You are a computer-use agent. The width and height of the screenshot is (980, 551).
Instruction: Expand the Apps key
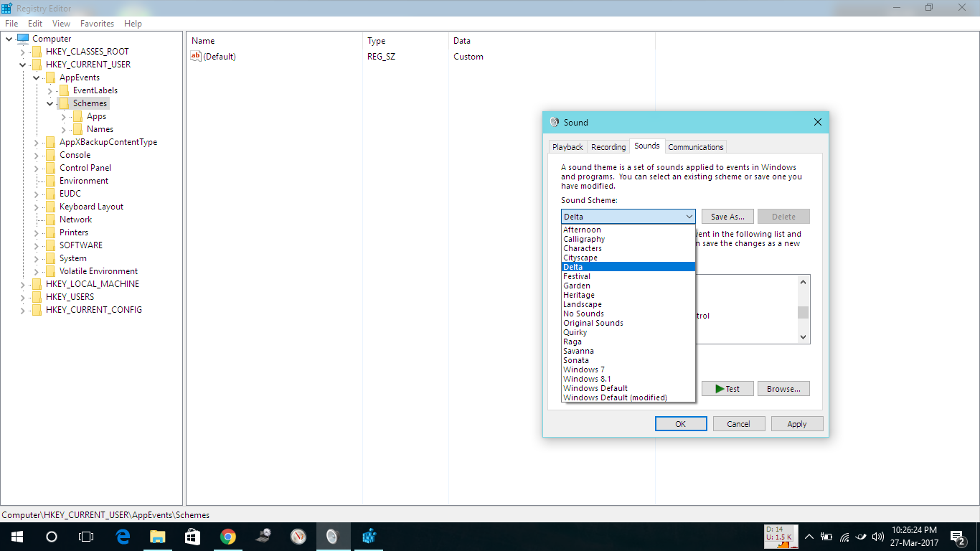click(x=63, y=116)
